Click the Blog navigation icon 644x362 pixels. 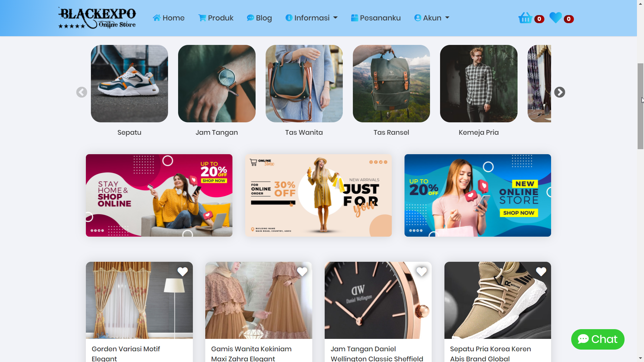pos(250,18)
